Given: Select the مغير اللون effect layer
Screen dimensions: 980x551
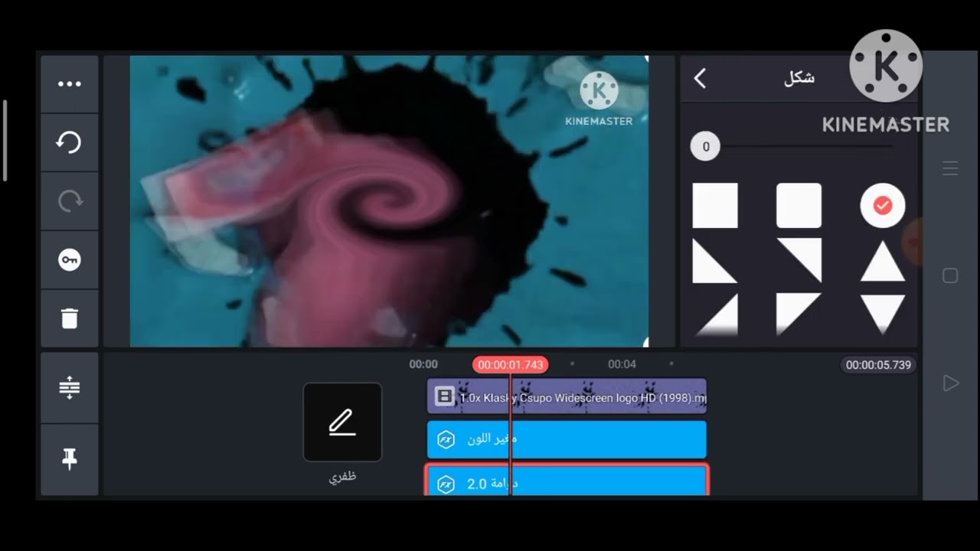Looking at the screenshot, I should 567,439.
